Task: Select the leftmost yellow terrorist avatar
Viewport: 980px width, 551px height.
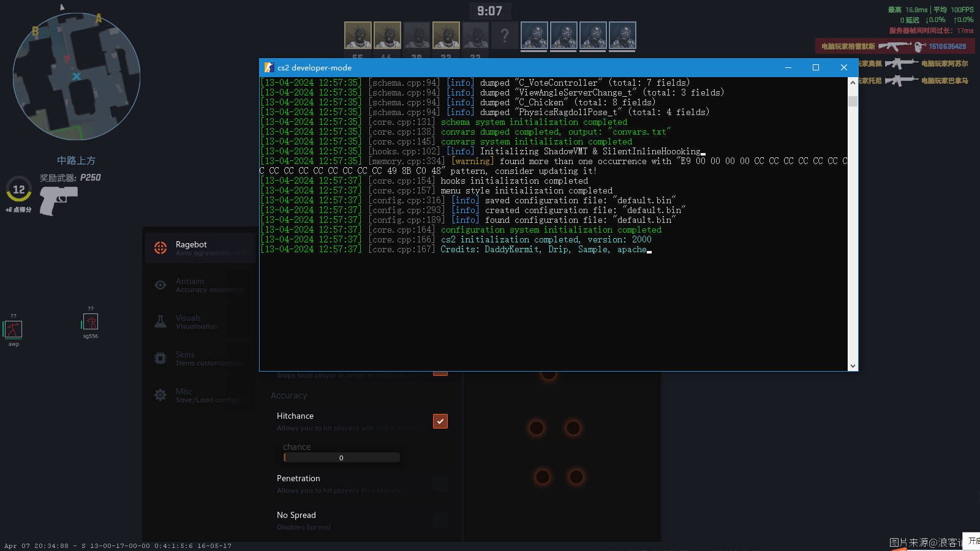Action: (358, 36)
